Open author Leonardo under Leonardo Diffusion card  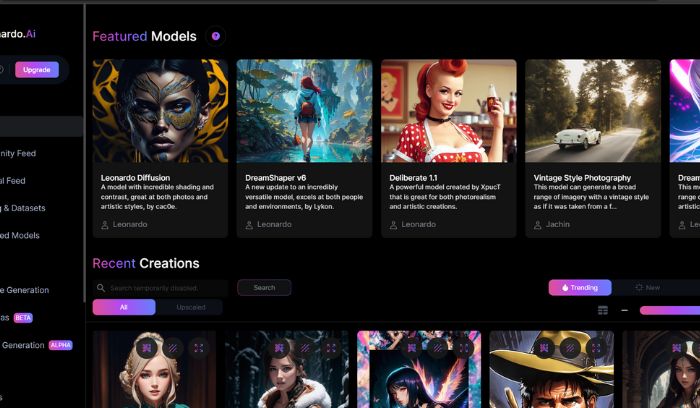pyautogui.click(x=124, y=225)
